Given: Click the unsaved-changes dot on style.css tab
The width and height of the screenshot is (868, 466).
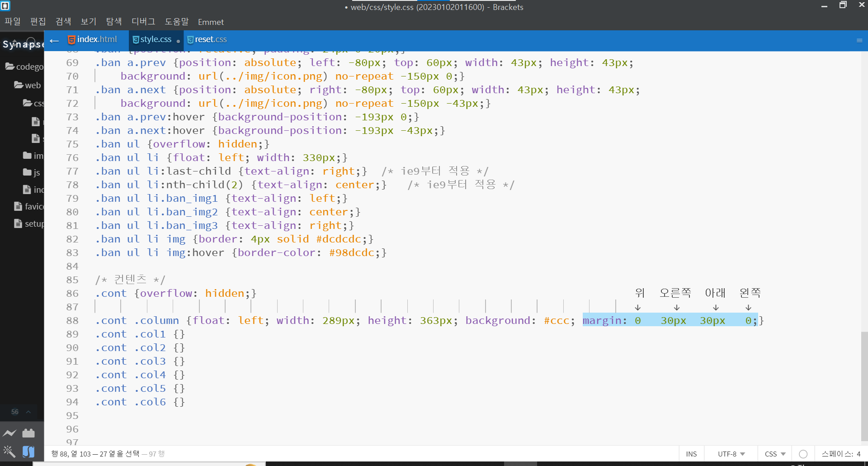Looking at the screenshot, I should [x=178, y=41].
